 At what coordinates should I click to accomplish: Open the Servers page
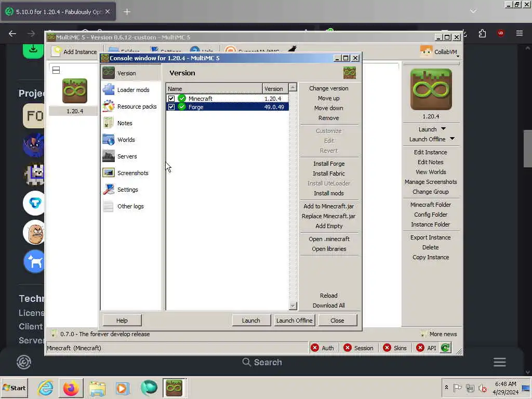coord(130,156)
